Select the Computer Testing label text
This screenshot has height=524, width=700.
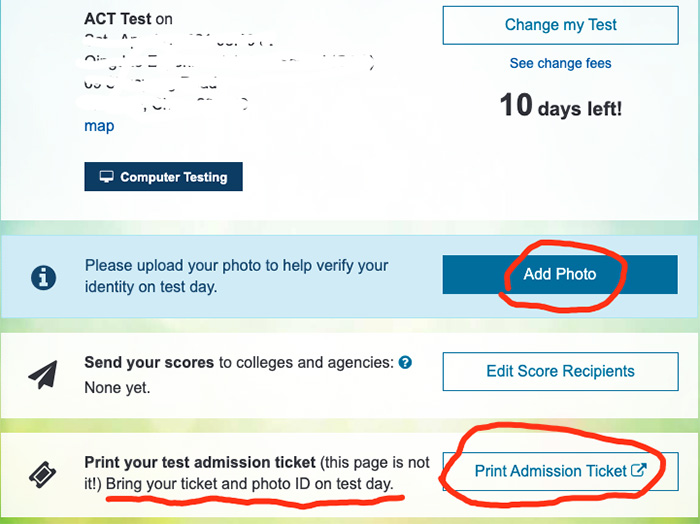174,177
